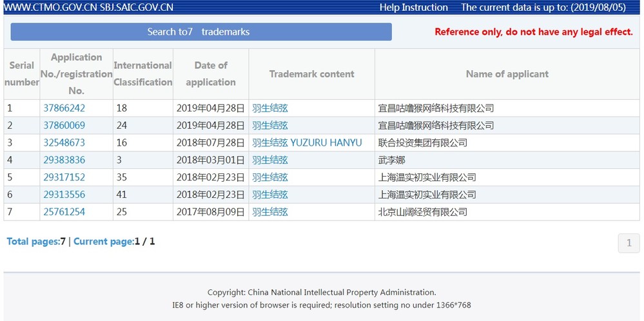Click the 'Name of applicant' column header
This screenshot has width=644, height=321.
pos(507,74)
